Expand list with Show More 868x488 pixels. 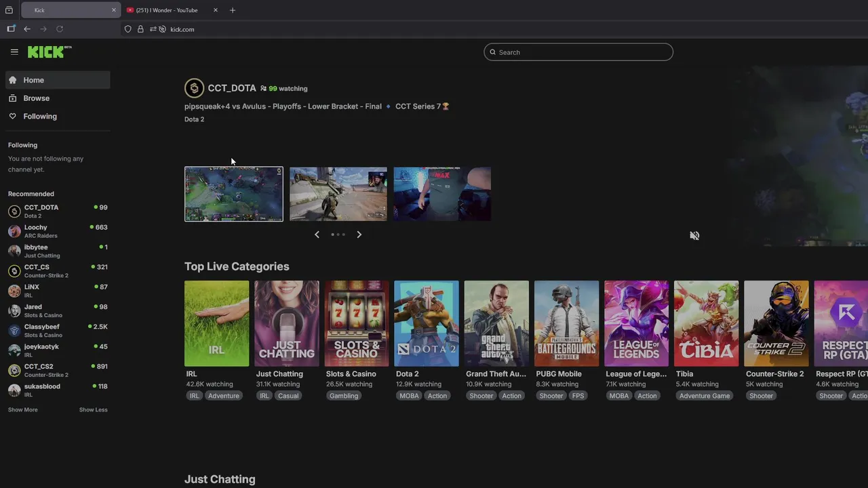(x=23, y=409)
